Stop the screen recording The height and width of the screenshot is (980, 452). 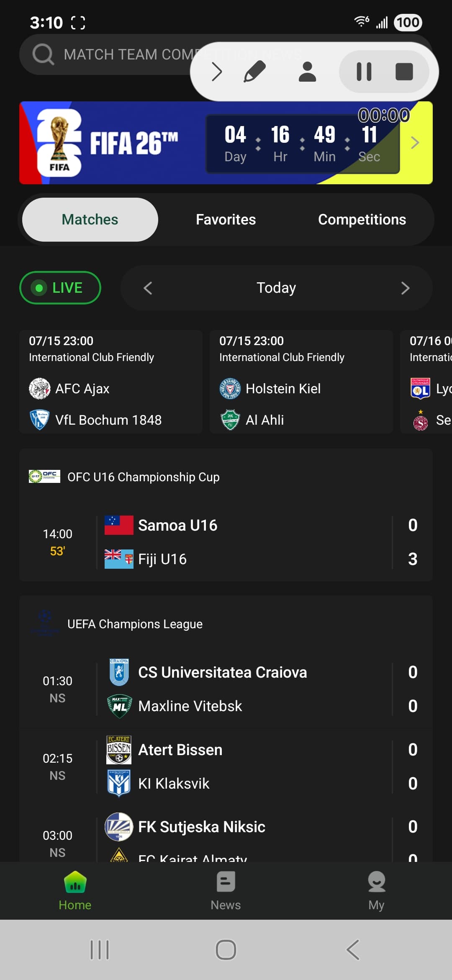[404, 72]
